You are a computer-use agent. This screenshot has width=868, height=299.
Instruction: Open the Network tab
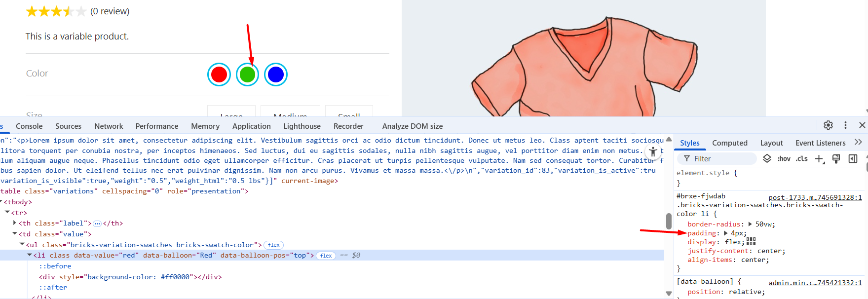tap(109, 126)
